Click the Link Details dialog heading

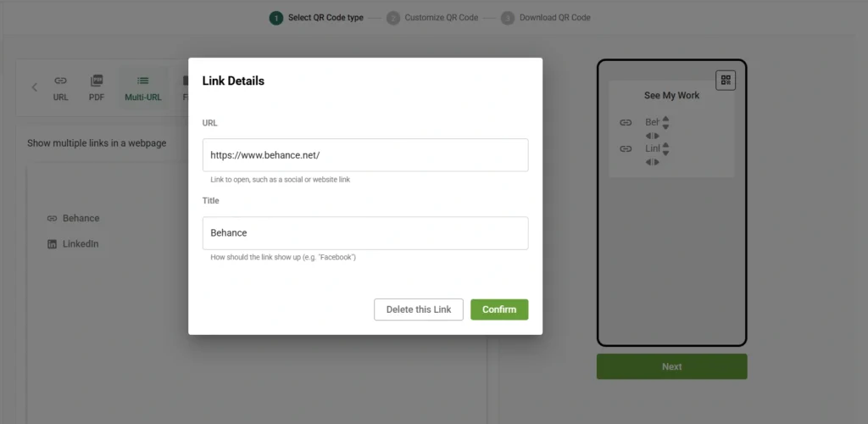[233, 81]
